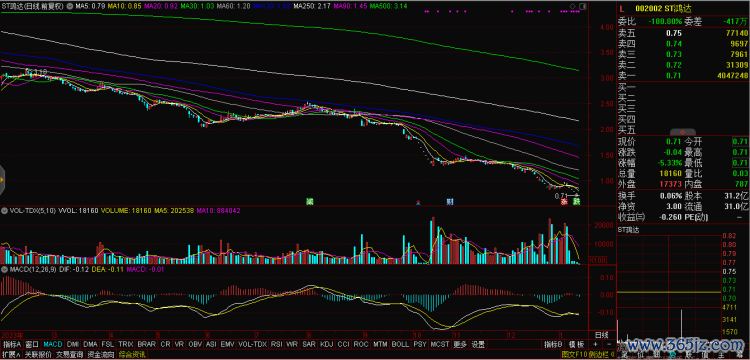The height and width of the screenshot is (360, 750).
Task: Click the rounded panel icon beside the diamond
Action: (582, 7)
